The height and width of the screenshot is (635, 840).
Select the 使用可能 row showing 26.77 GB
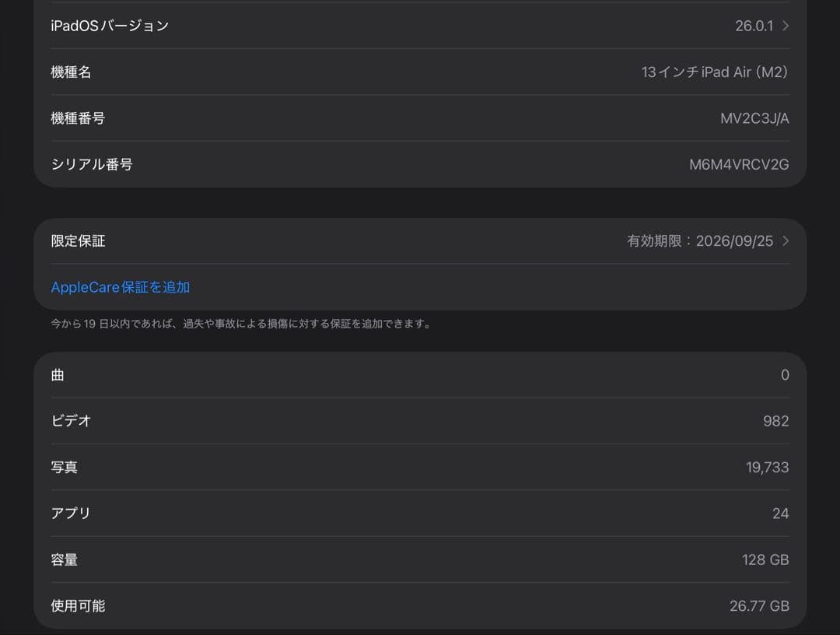point(420,605)
